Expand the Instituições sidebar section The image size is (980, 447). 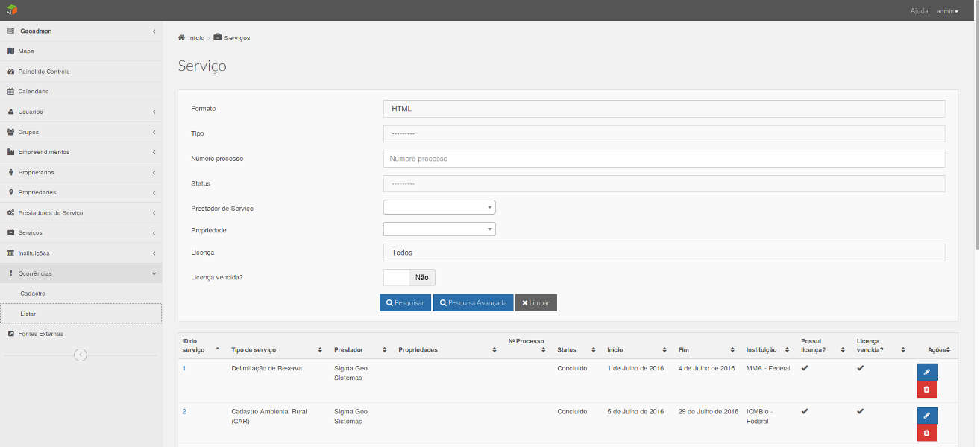coord(81,253)
